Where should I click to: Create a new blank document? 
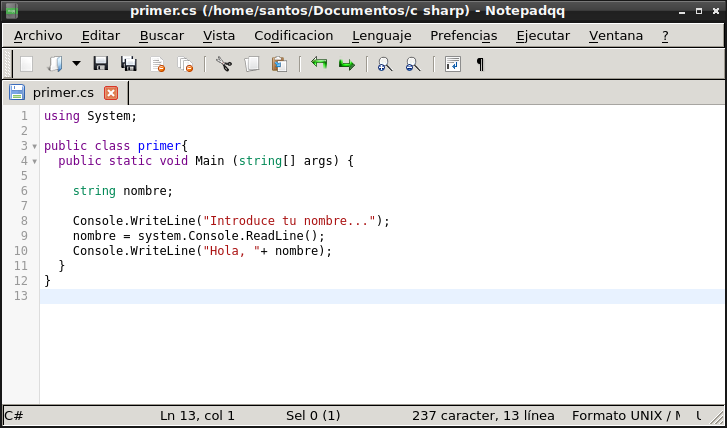pos(26,64)
